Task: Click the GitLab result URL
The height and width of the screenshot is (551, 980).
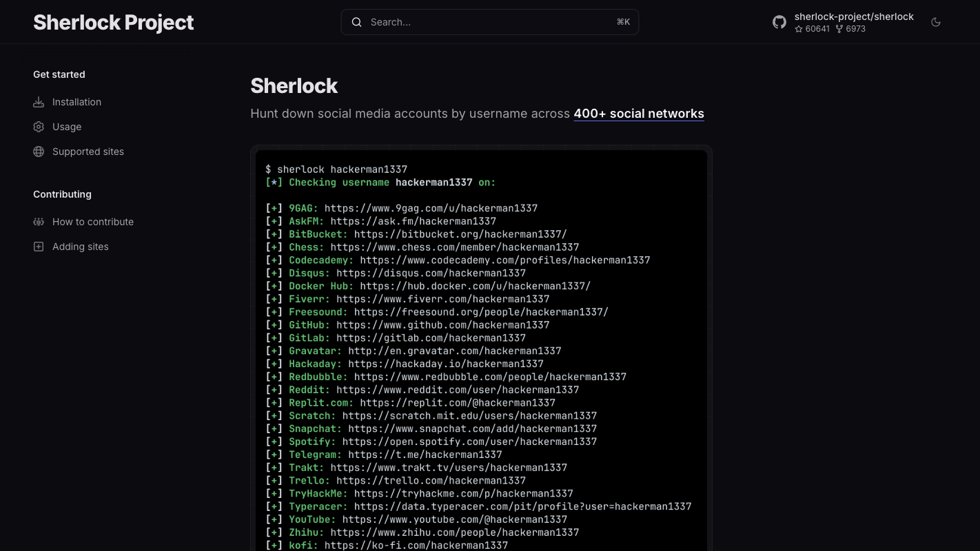Action: click(431, 338)
